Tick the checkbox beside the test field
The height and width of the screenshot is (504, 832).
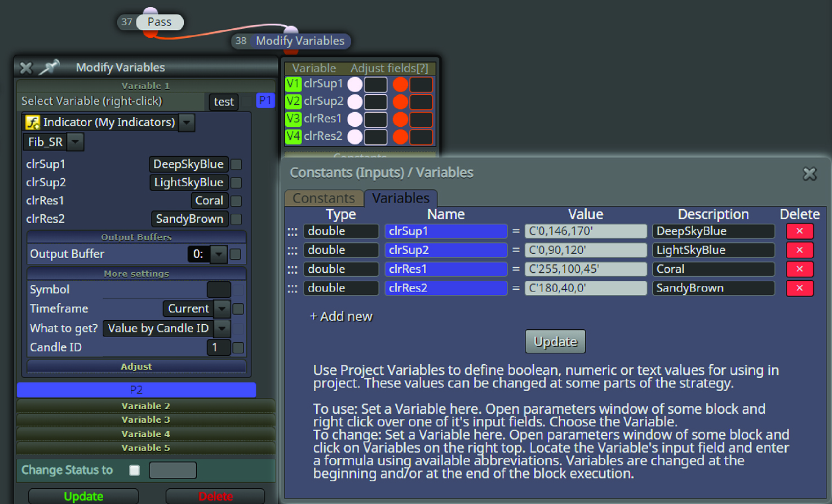coord(247,101)
